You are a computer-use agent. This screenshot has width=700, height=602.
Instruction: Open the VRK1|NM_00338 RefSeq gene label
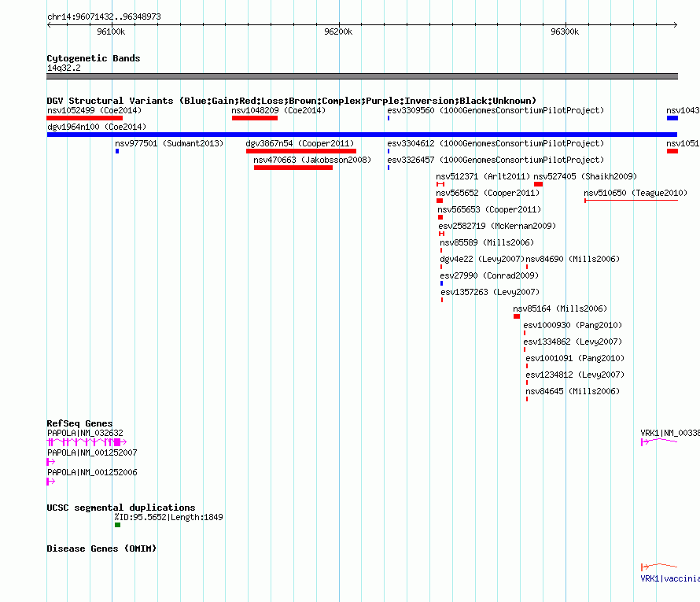670,433
